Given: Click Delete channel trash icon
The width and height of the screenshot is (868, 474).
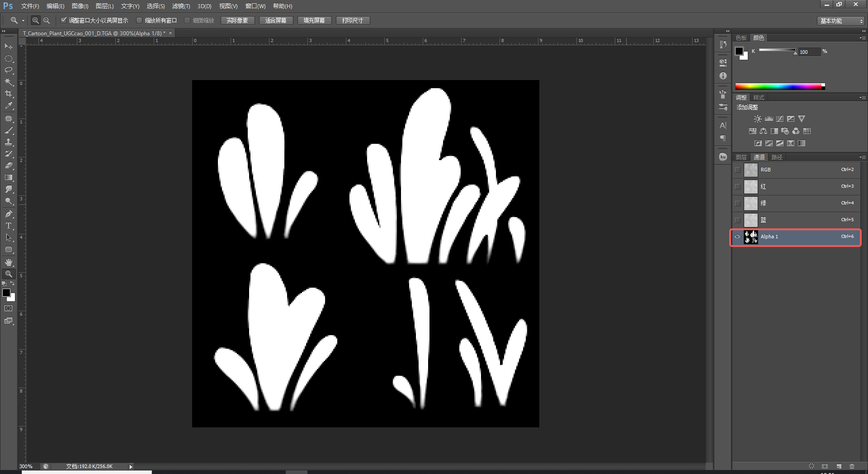Looking at the screenshot, I should point(852,466).
